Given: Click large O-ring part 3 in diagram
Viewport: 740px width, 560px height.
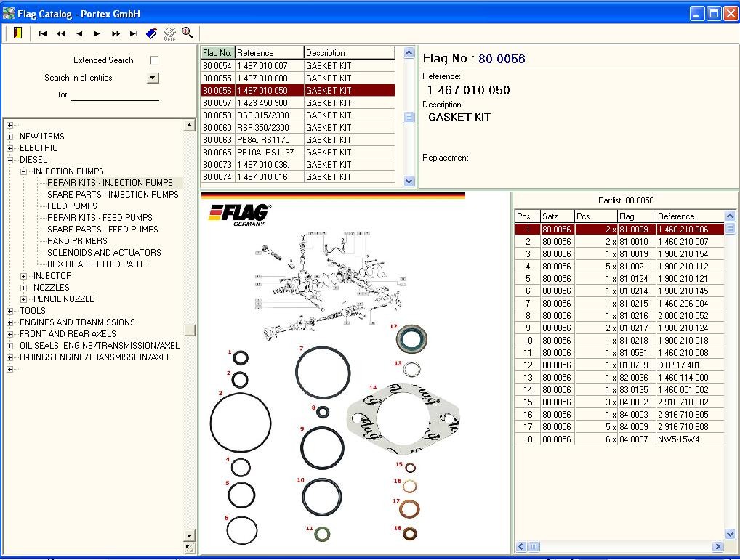Looking at the screenshot, I should (241, 423).
